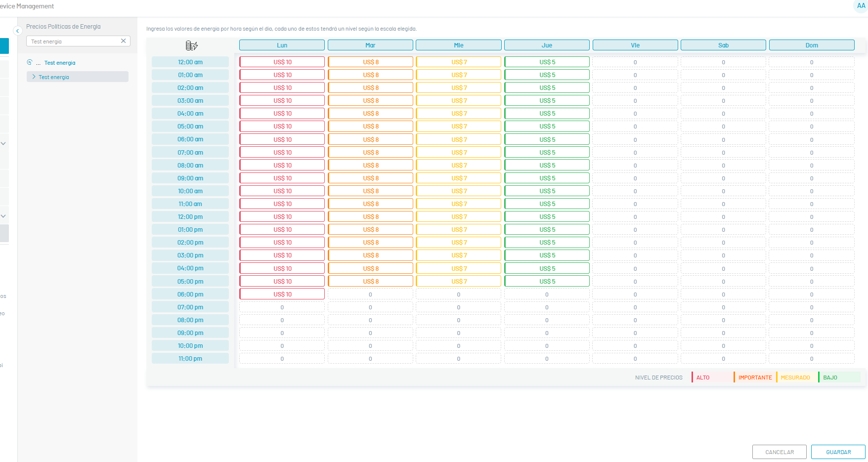
Task: Expand the lower left sidebar chevron section
Action: pyautogui.click(x=3, y=216)
